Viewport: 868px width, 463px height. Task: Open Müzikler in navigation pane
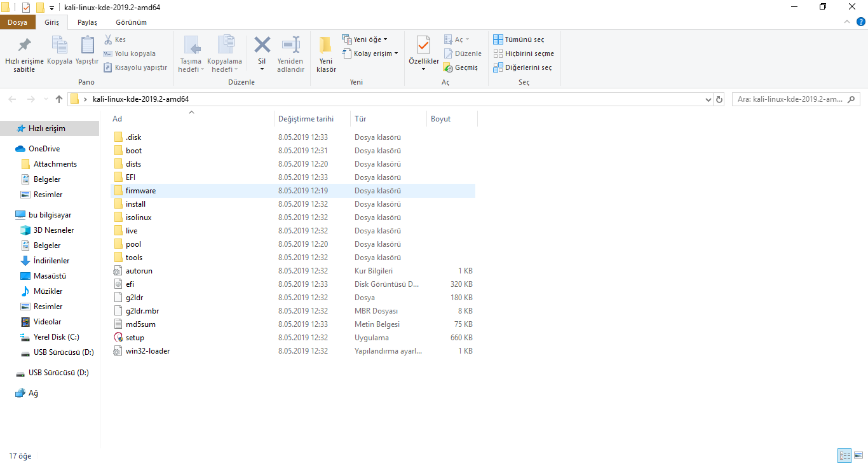click(x=41, y=291)
